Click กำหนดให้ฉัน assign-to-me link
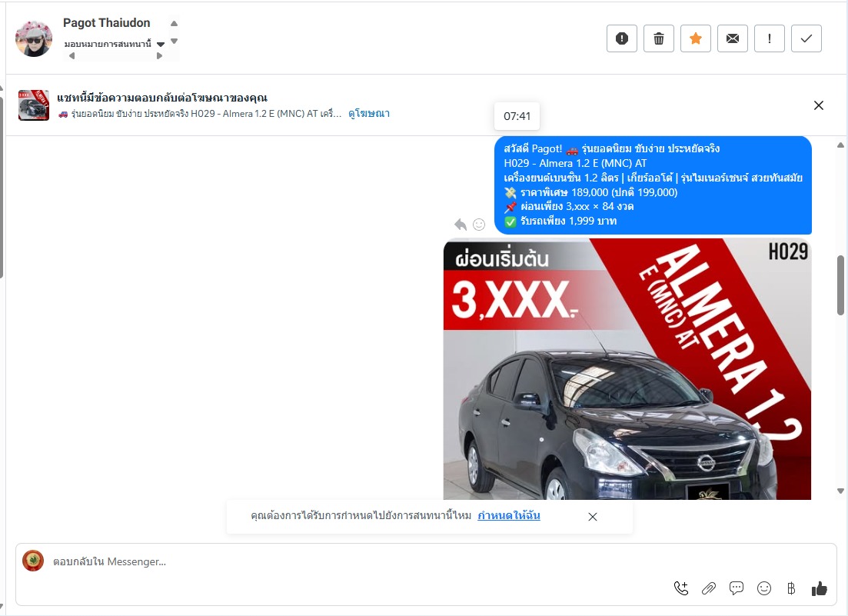848x616 pixels. pyautogui.click(x=509, y=515)
